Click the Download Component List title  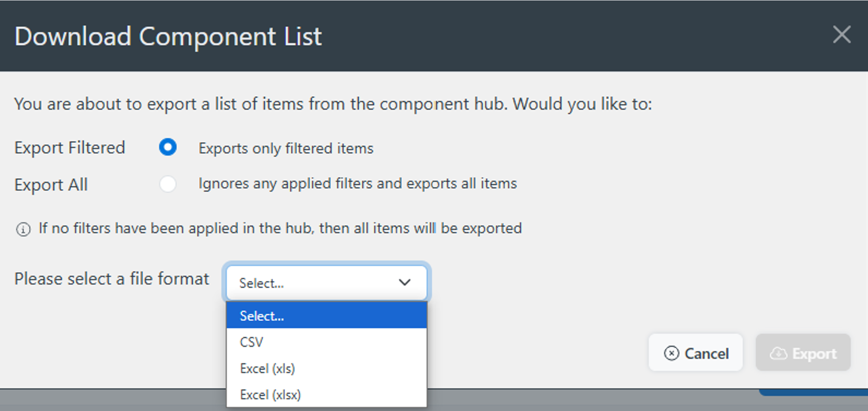point(168,36)
